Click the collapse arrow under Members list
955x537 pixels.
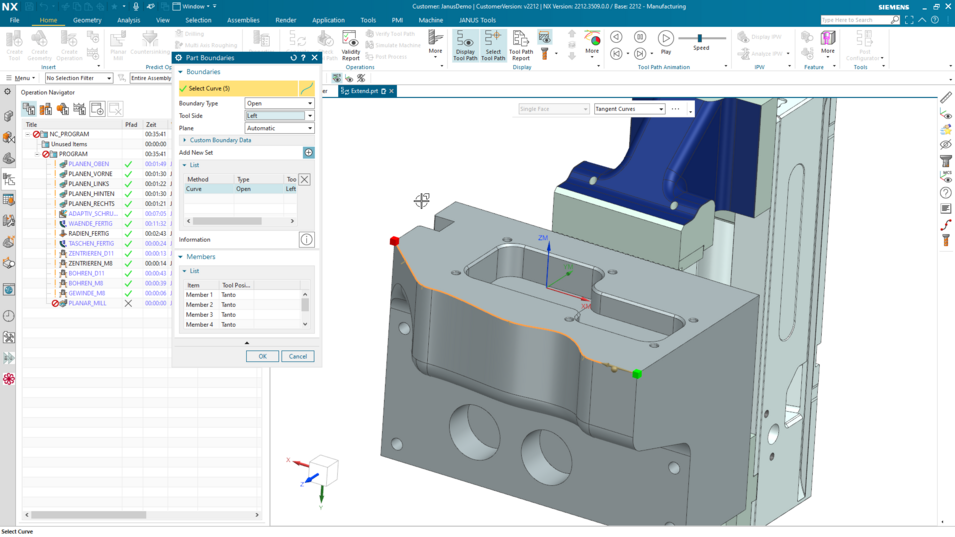tap(247, 343)
